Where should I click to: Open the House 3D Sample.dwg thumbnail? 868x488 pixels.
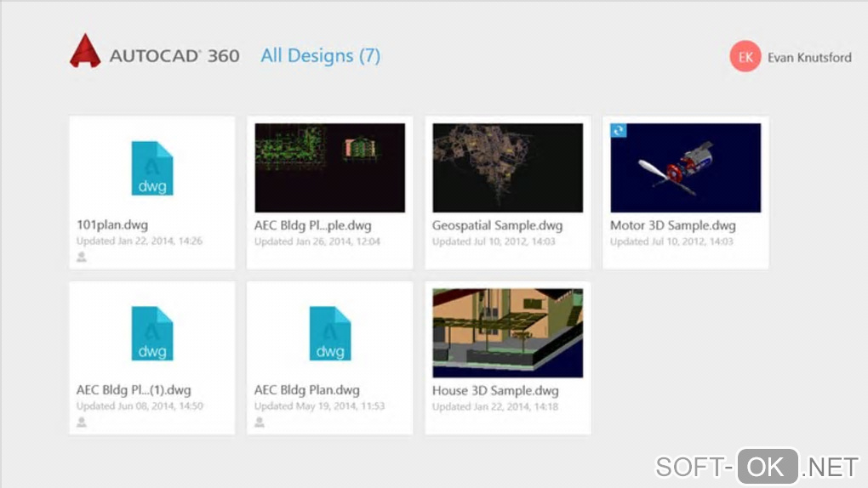[508, 333]
